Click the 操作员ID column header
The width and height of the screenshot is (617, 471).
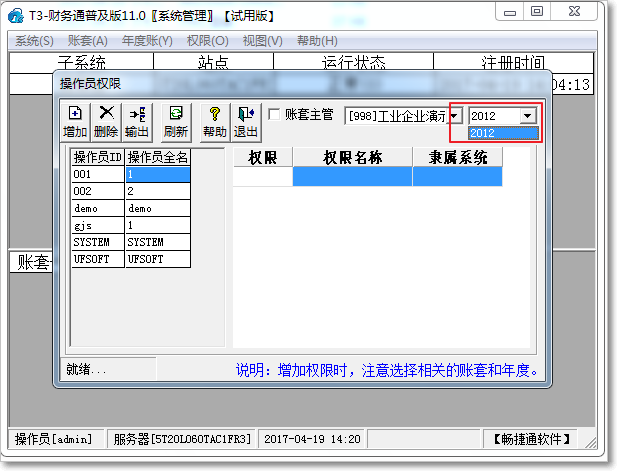tap(97, 157)
